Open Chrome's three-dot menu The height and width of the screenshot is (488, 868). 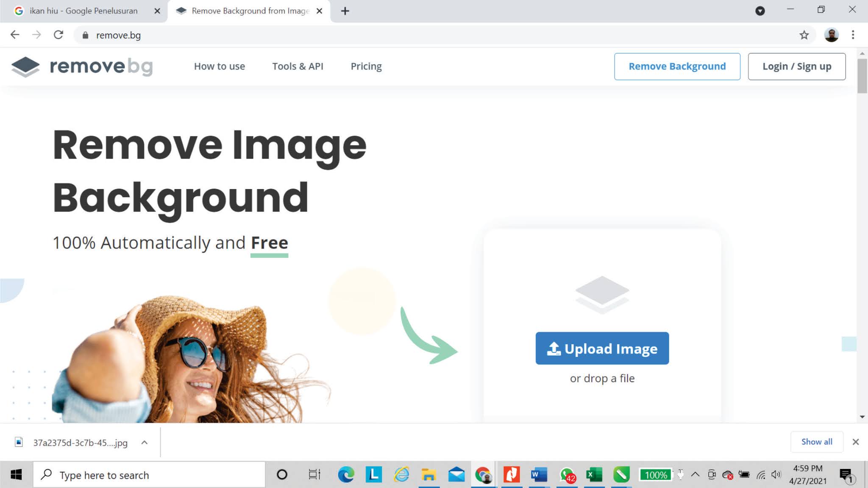pyautogui.click(x=853, y=35)
